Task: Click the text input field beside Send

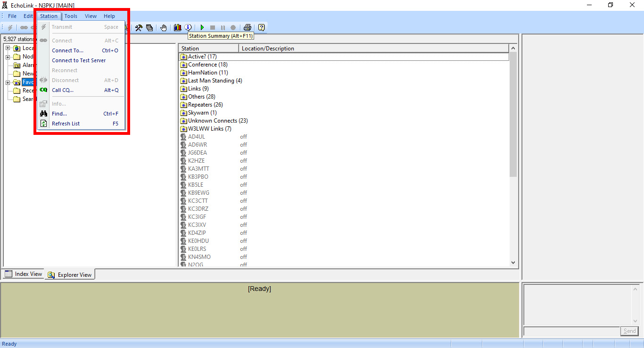Action: point(571,331)
